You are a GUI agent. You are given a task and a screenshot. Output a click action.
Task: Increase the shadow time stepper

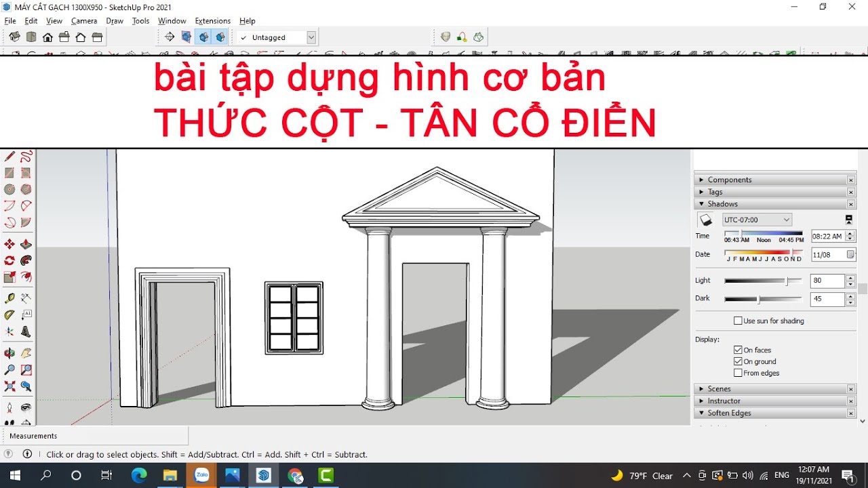[x=850, y=233]
